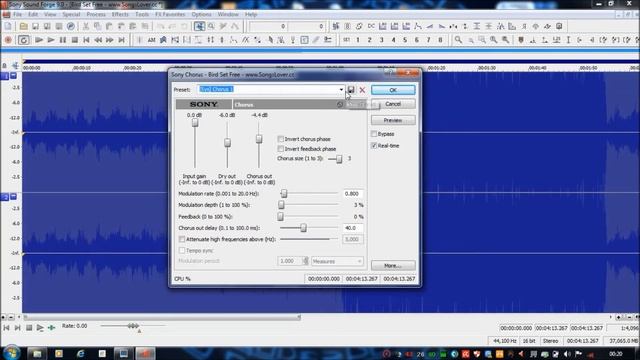This screenshot has width=640, height=360.
Task: Open the Windows Start button
Action: (11, 353)
